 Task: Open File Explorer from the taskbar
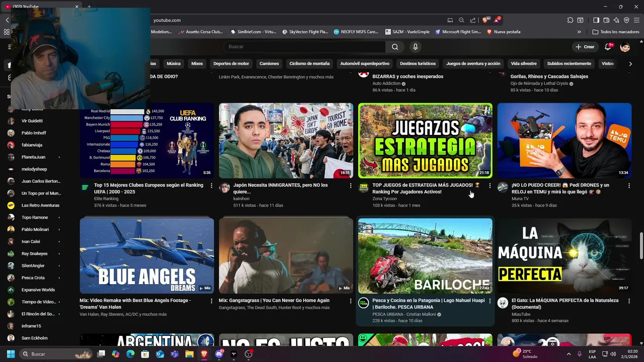pyautogui.click(x=189, y=354)
